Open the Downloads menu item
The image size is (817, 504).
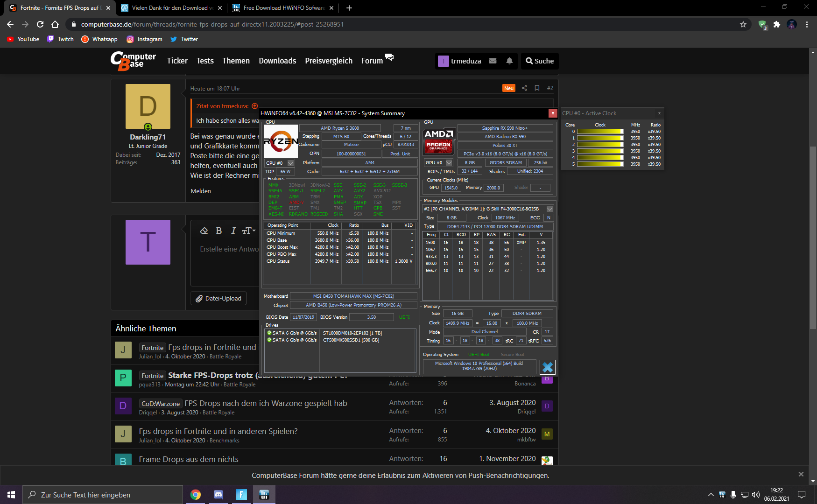[277, 61]
